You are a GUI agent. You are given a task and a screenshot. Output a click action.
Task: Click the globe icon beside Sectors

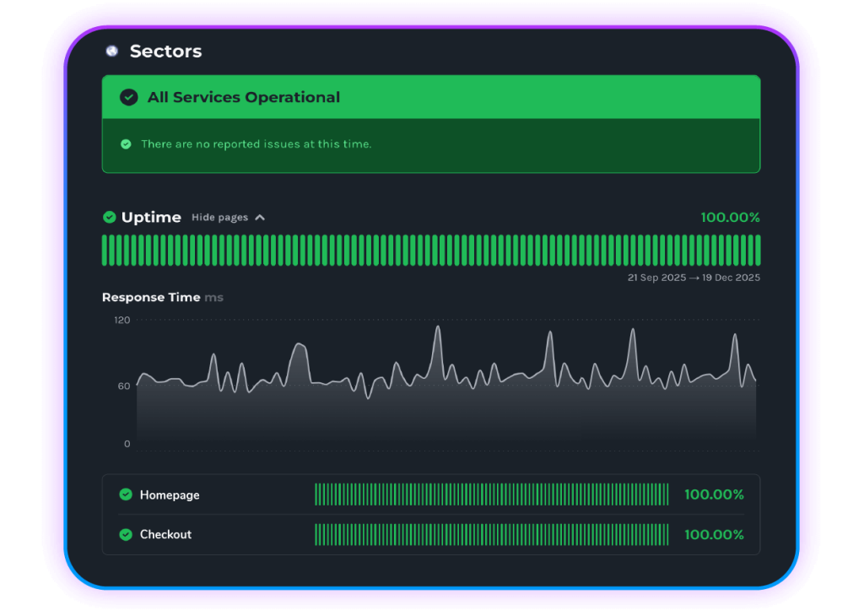pyautogui.click(x=111, y=51)
